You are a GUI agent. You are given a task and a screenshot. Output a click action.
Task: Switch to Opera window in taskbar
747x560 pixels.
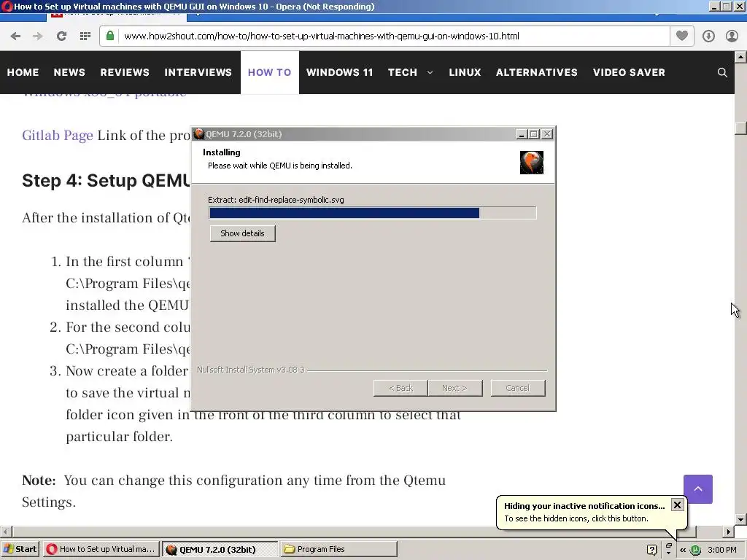tap(101, 549)
